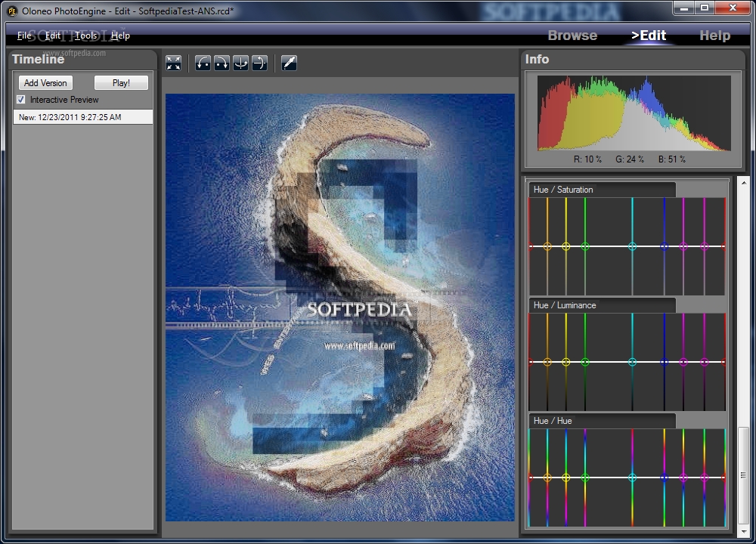Click the blue point in Hue / Hue

[x=664, y=478]
